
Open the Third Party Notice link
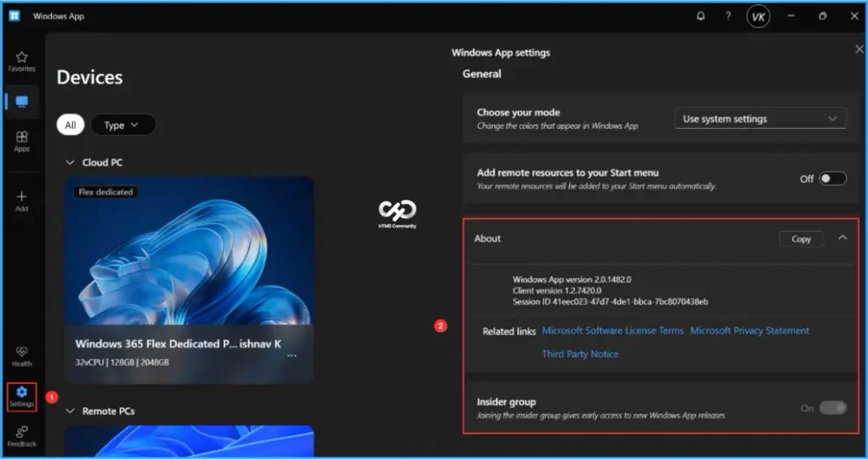click(580, 354)
